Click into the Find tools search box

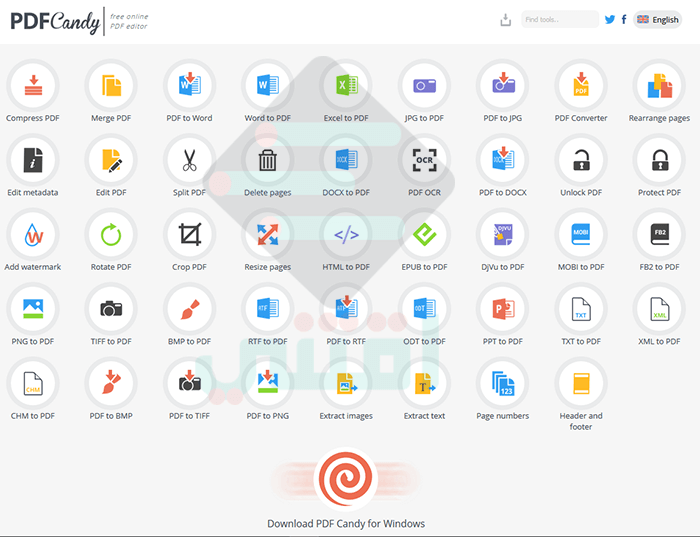pos(560,20)
